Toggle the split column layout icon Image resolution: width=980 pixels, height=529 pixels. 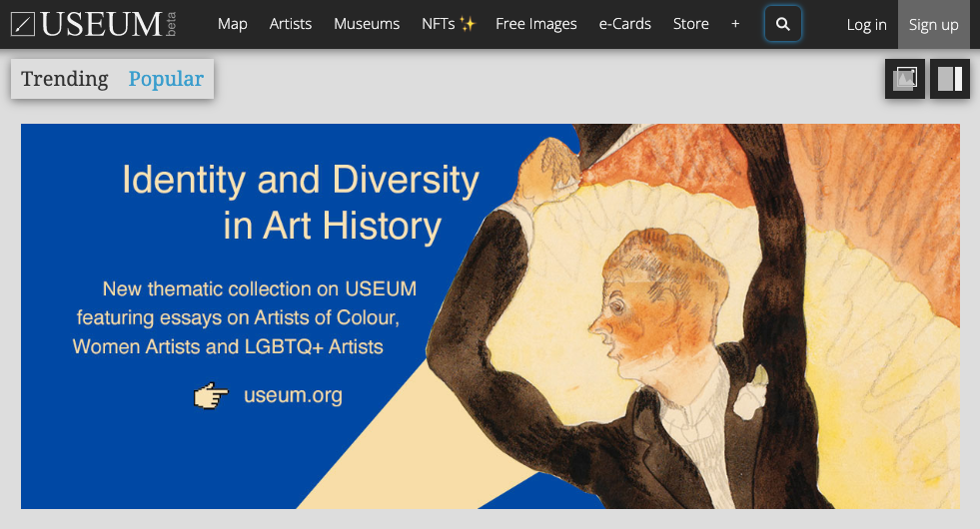[x=950, y=79]
